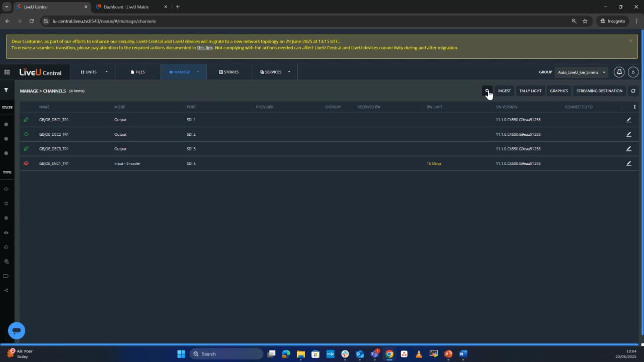Viewport: 644px width, 362px height.
Task: Toggle the eye Type filter
Action: point(6,233)
